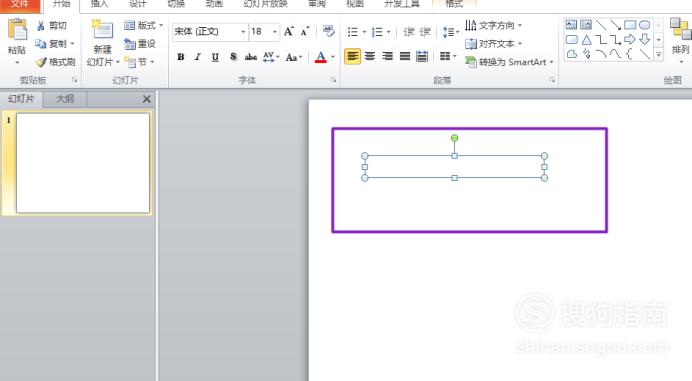692x381 pixels.
Task: Click the Paste clipboard icon
Action: 17,30
